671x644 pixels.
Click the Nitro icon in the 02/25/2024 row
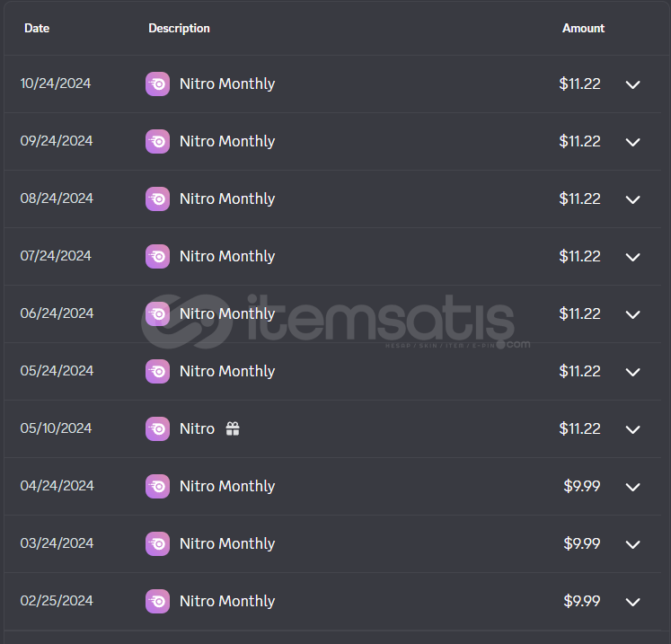point(157,601)
